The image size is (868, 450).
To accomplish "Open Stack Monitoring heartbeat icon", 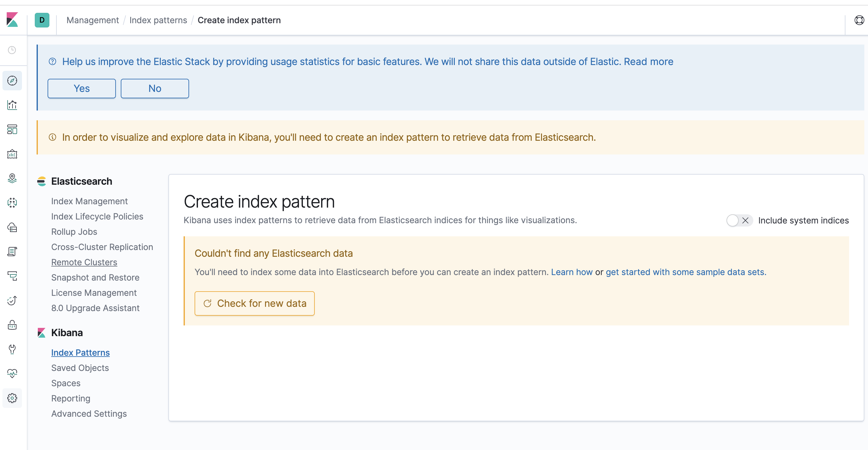I will tap(12, 373).
